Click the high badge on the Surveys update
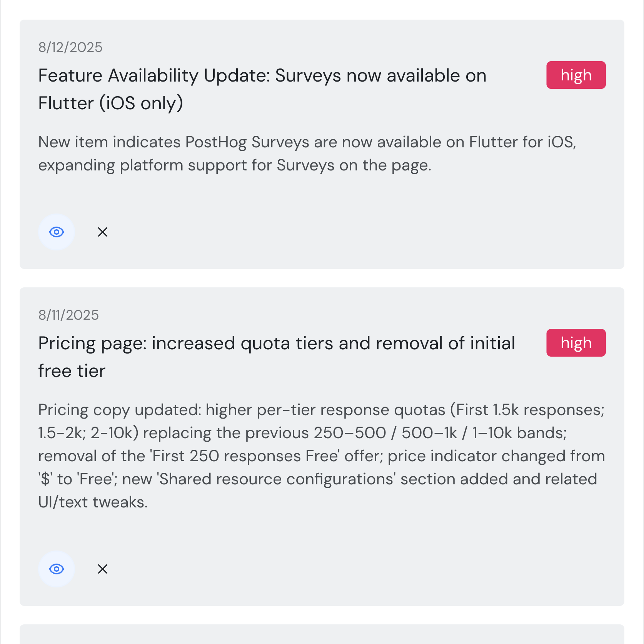This screenshot has height=644, width=644. pyautogui.click(x=576, y=75)
